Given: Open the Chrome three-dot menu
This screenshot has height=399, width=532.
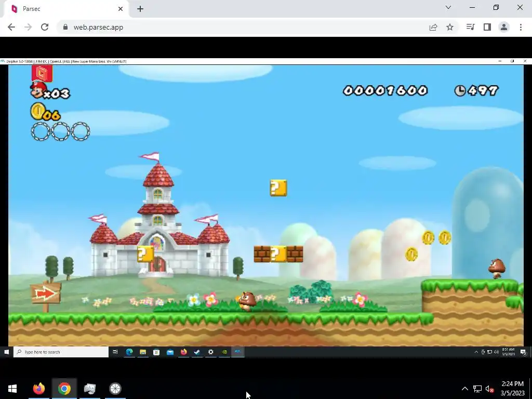Looking at the screenshot, I should coord(521,27).
